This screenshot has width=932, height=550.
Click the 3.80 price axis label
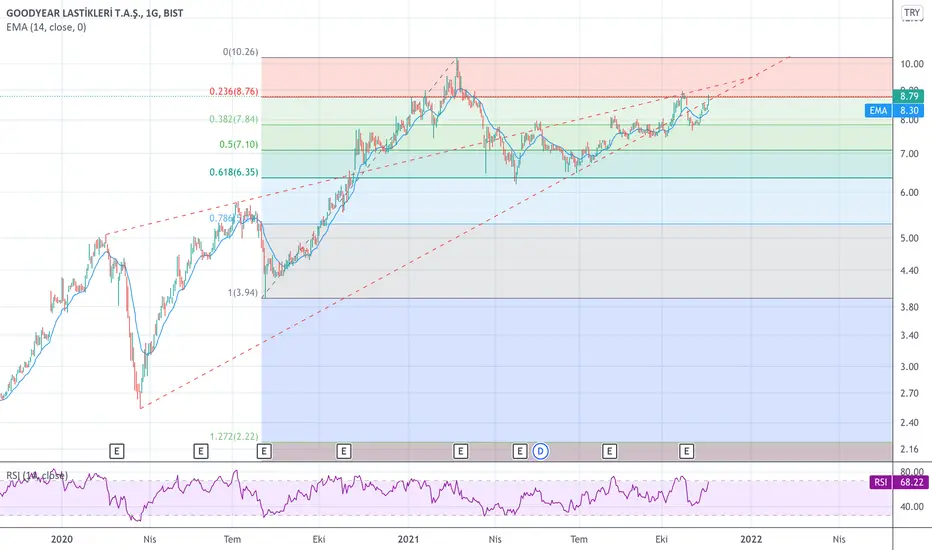click(x=909, y=307)
